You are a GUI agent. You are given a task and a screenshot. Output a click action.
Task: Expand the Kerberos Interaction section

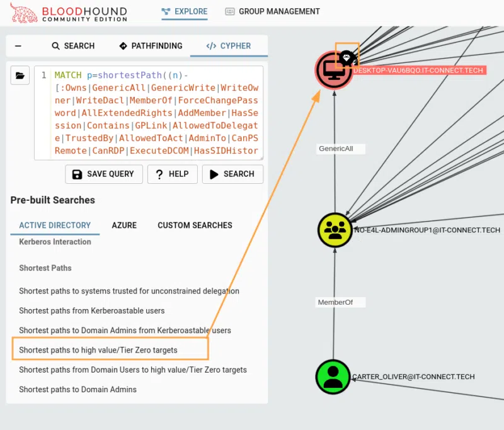pos(54,242)
